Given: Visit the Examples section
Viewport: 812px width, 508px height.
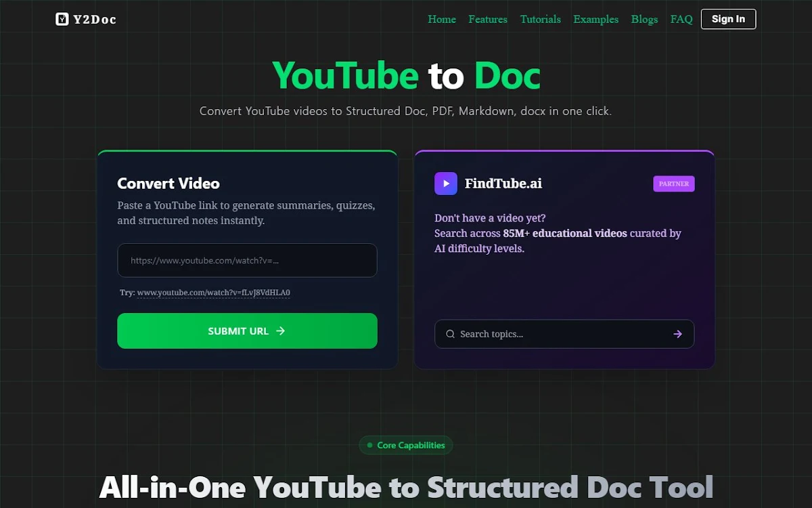Looking at the screenshot, I should [596, 19].
